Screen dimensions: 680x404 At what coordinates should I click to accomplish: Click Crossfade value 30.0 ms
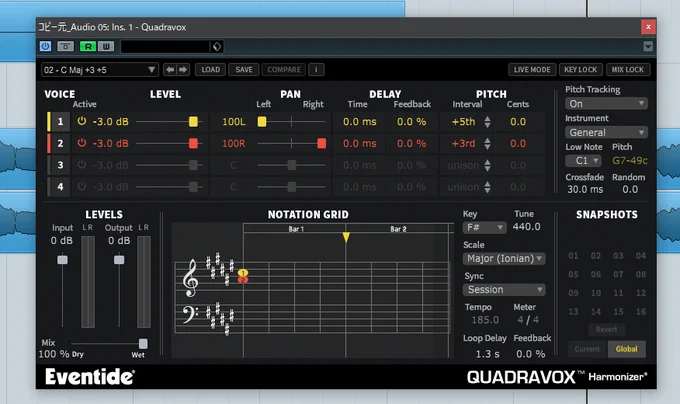point(585,189)
